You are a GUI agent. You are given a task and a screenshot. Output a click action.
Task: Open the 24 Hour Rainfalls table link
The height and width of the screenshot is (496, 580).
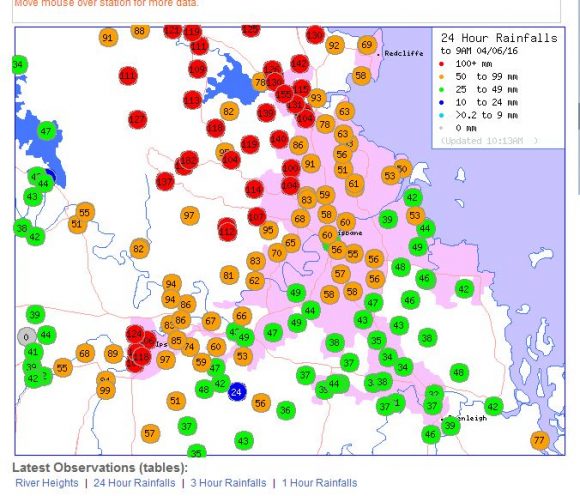click(x=134, y=483)
